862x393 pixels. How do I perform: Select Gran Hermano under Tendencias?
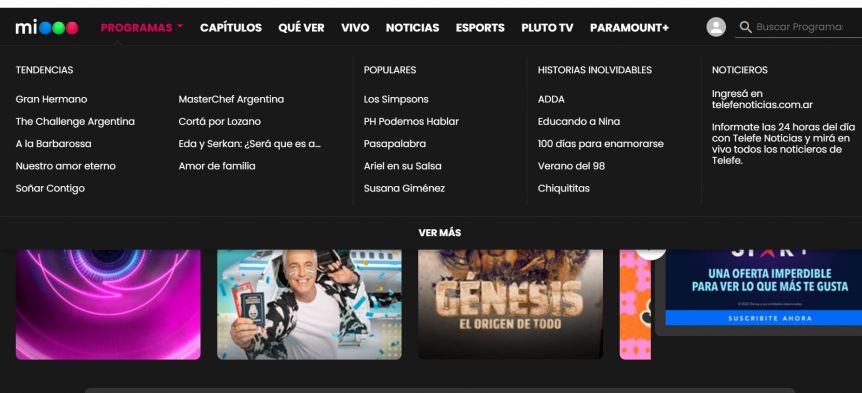pos(51,99)
